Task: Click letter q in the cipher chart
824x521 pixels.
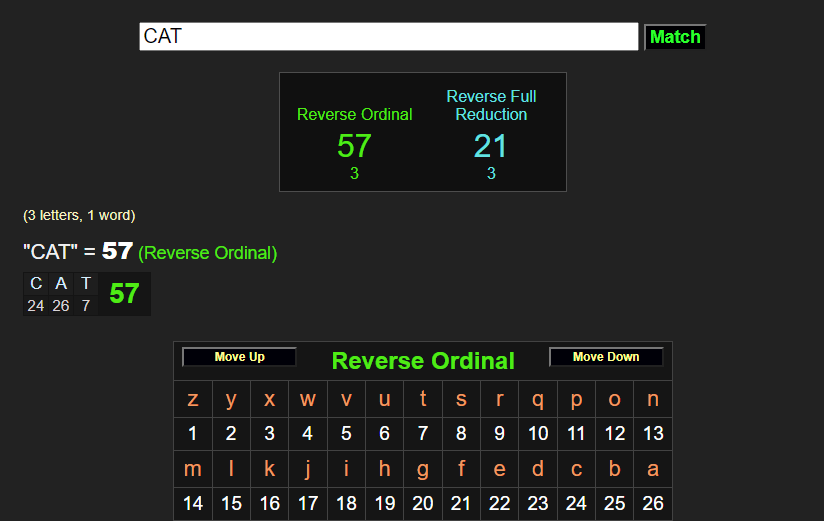Action: coord(538,400)
